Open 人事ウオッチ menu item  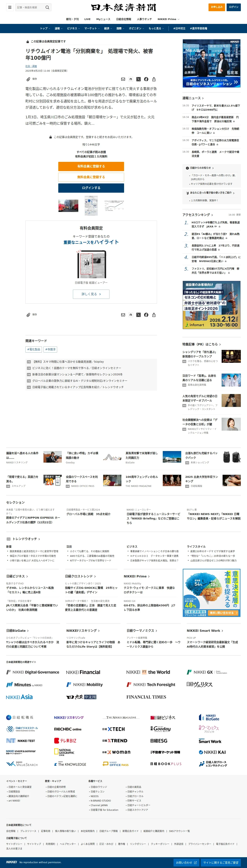point(144,19)
